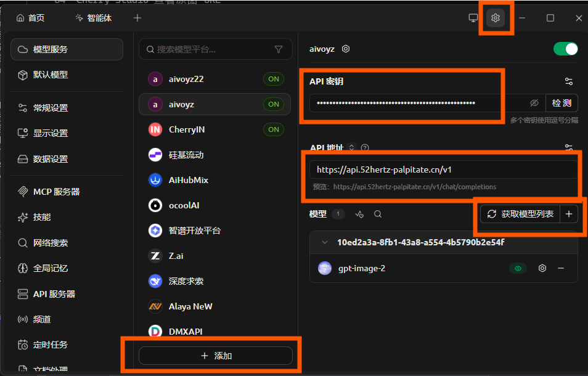This screenshot has height=376, width=588.
Task: Open the settings gear in title bar
Action: tap(496, 18)
